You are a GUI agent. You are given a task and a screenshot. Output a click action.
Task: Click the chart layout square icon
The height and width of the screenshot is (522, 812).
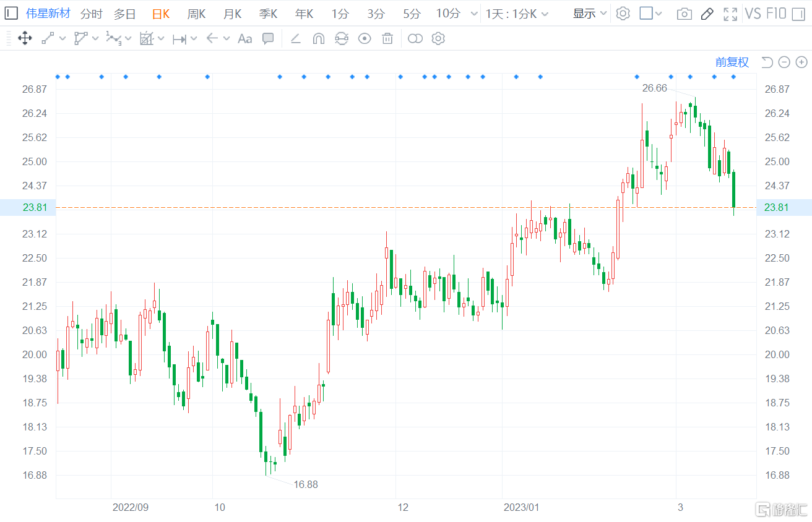(x=646, y=13)
